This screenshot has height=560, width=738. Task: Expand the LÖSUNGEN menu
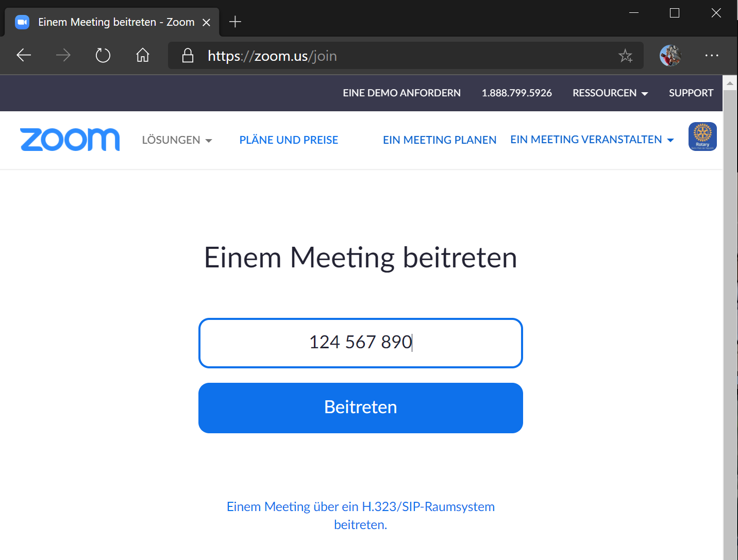pyautogui.click(x=177, y=140)
